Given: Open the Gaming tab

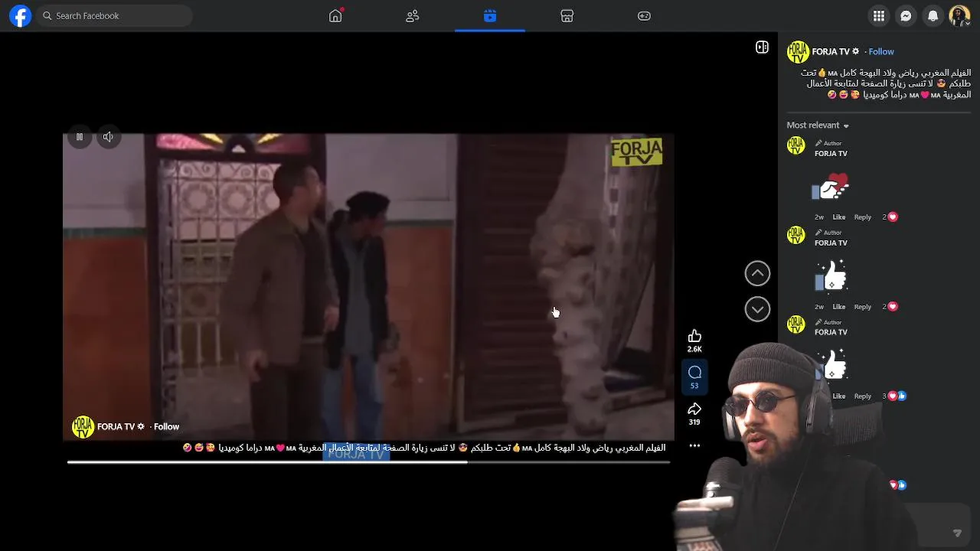Looking at the screenshot, I should 645,16.
